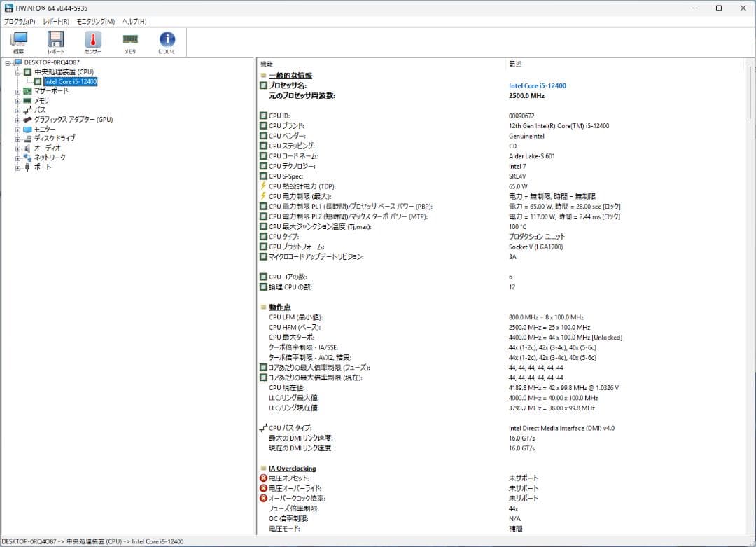Click the right panel vertical scrollbar thumb

[750, 92]
